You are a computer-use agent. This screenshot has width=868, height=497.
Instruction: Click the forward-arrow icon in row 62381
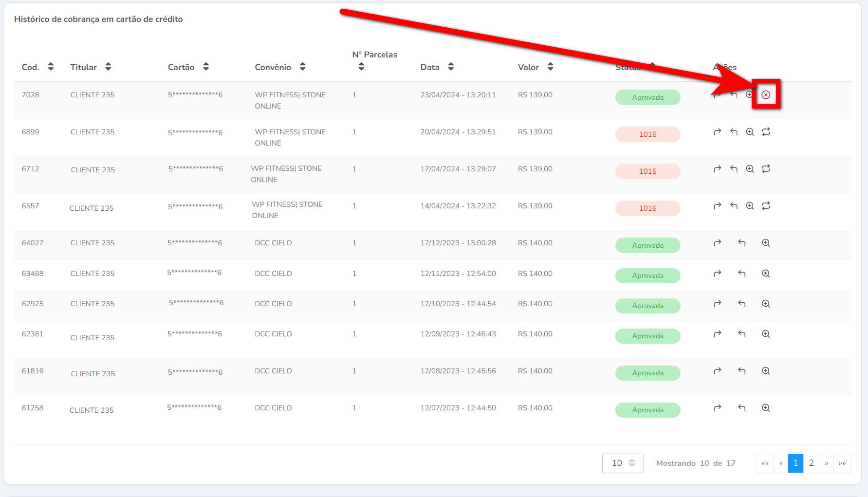pyautogui.click(x=717, y=334)
